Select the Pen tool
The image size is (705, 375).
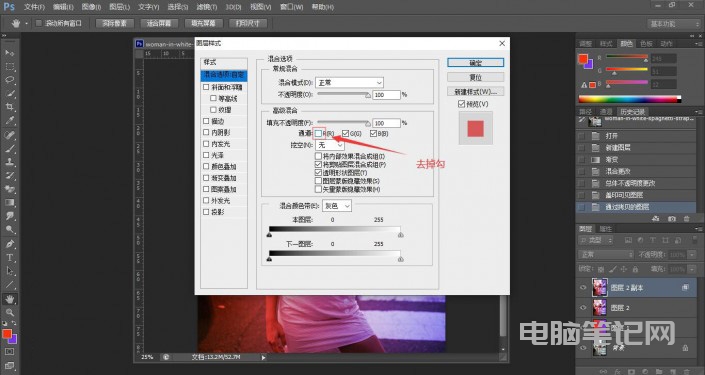click(9, 244)
